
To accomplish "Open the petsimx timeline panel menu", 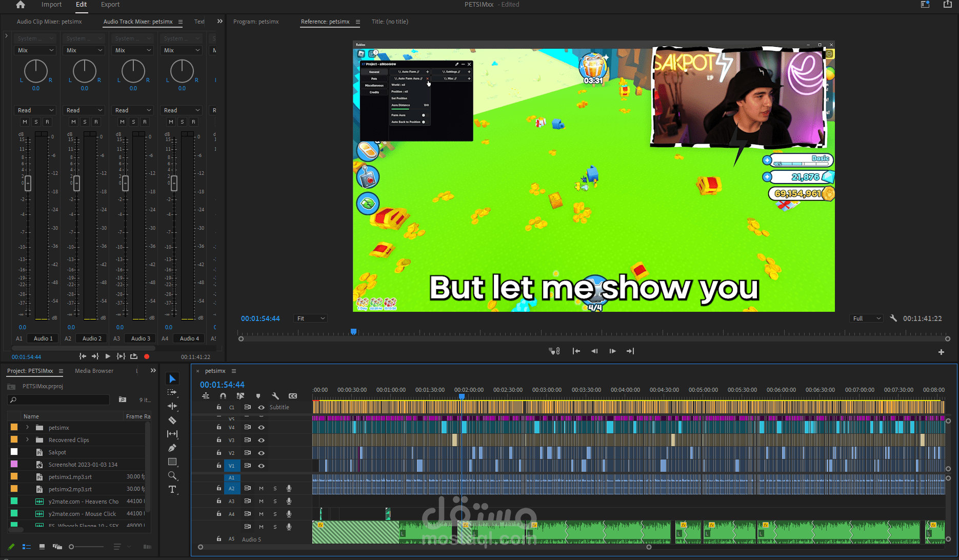I will [234, 371].
